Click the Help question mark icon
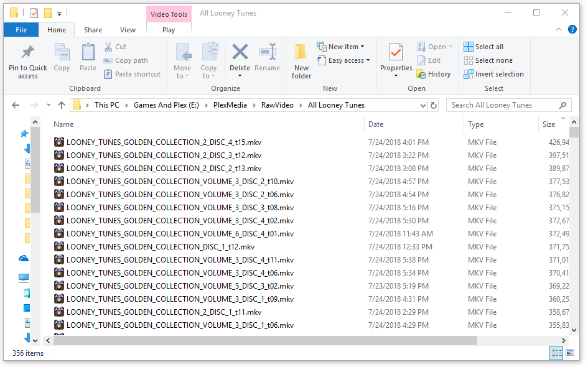The height and width of the screenshot is (367, 588). [572, 30]
